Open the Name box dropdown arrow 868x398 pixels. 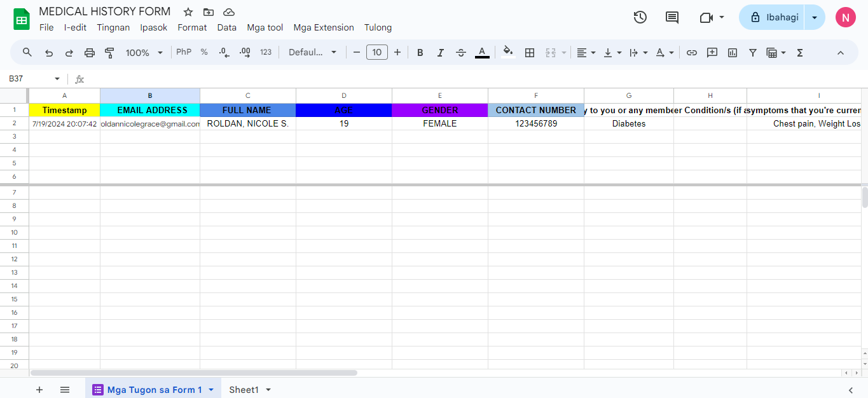point(57,79)
